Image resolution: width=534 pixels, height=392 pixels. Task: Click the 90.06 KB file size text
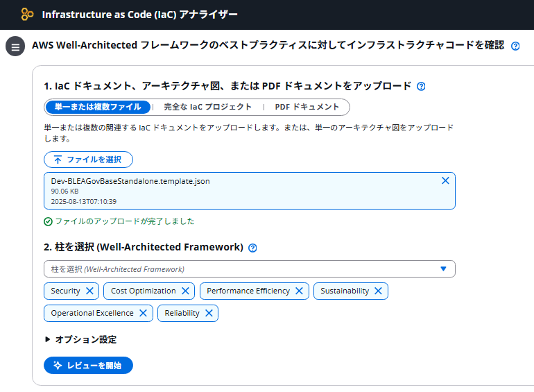coord(64,191)
